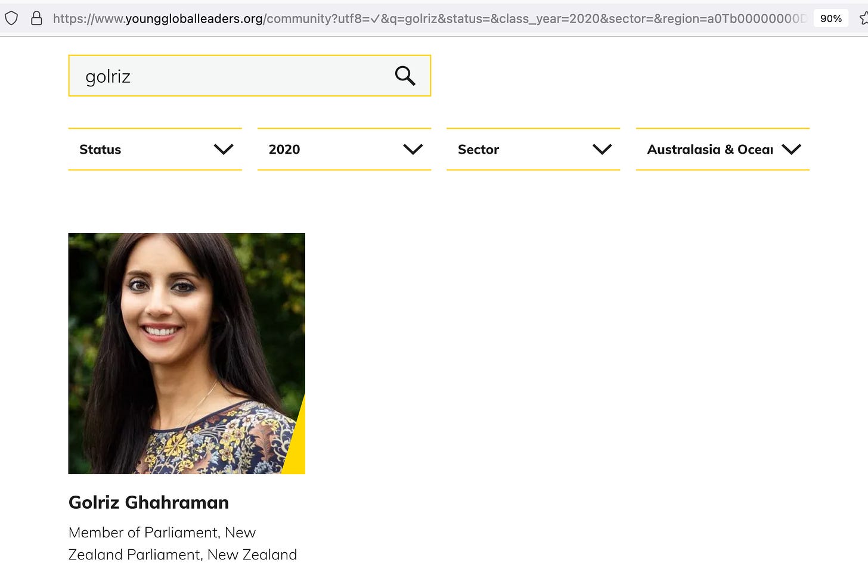
Task: Open the Sector filter dropdown
Action: [533, 149]
